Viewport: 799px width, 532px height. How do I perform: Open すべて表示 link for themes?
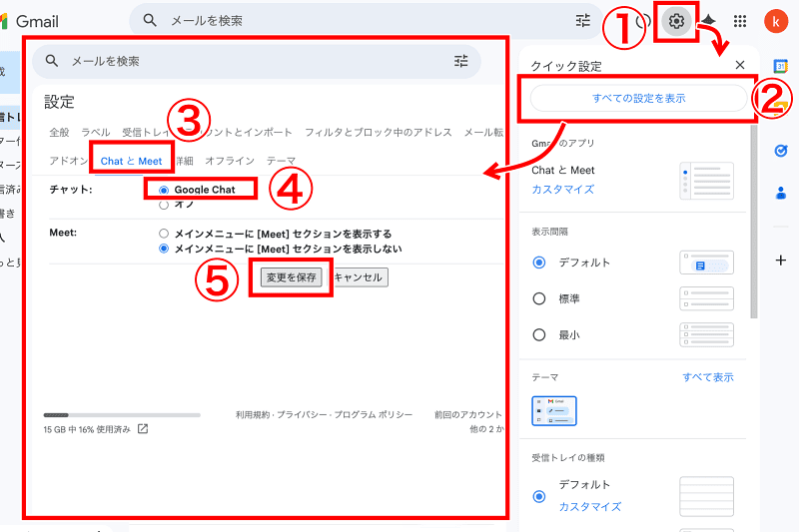coord(707,377)
